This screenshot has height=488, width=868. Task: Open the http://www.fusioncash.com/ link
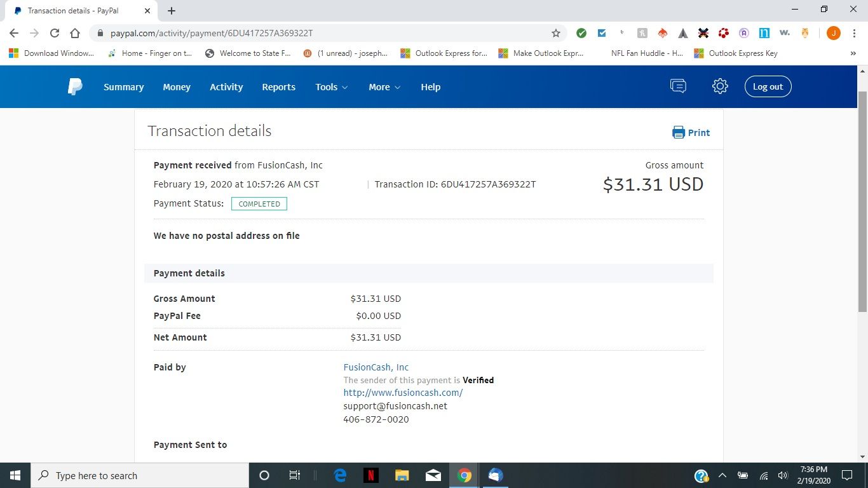point(403,393)
